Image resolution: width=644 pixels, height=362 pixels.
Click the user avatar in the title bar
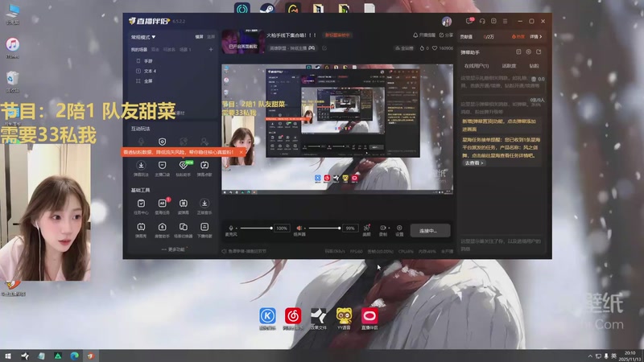447,21
